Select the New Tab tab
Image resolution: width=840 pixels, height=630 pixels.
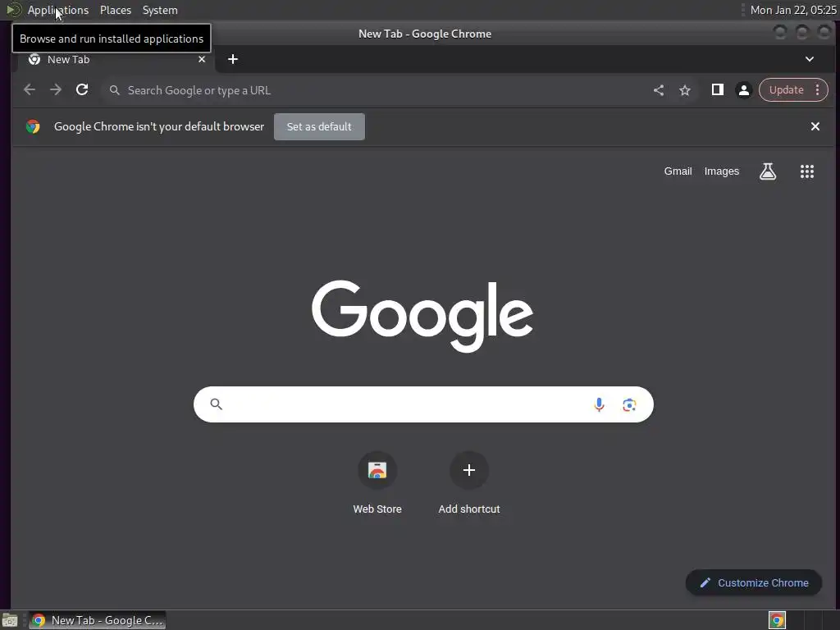coord(115,59)
